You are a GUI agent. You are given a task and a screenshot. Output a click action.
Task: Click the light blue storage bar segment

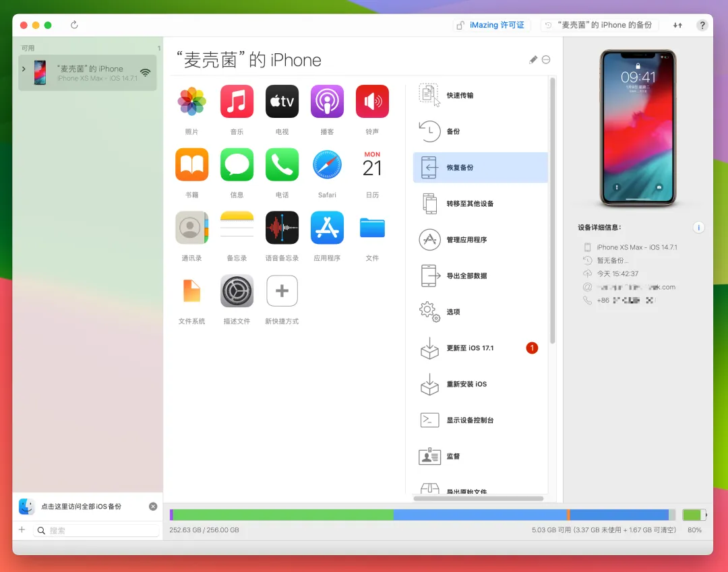coord(480,515)
